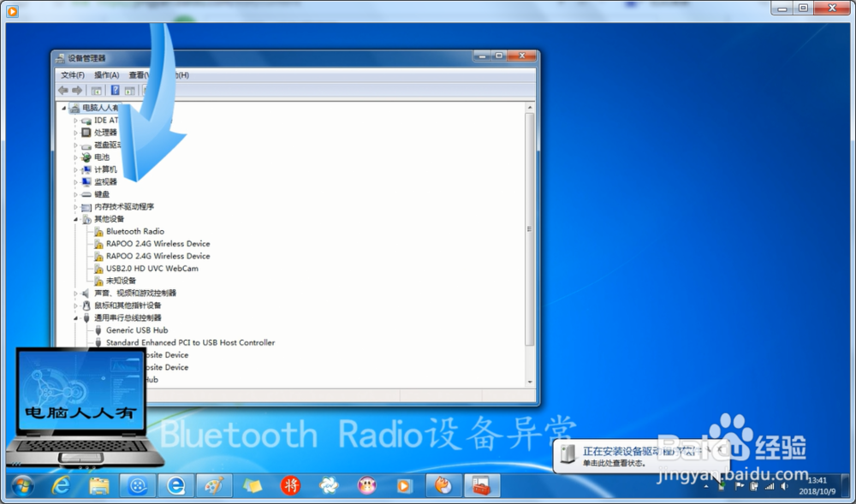Open the (H) help menu

182,75
